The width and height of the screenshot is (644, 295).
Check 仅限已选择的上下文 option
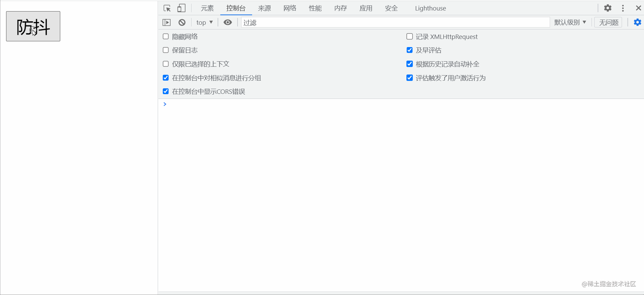coord(166,64)
